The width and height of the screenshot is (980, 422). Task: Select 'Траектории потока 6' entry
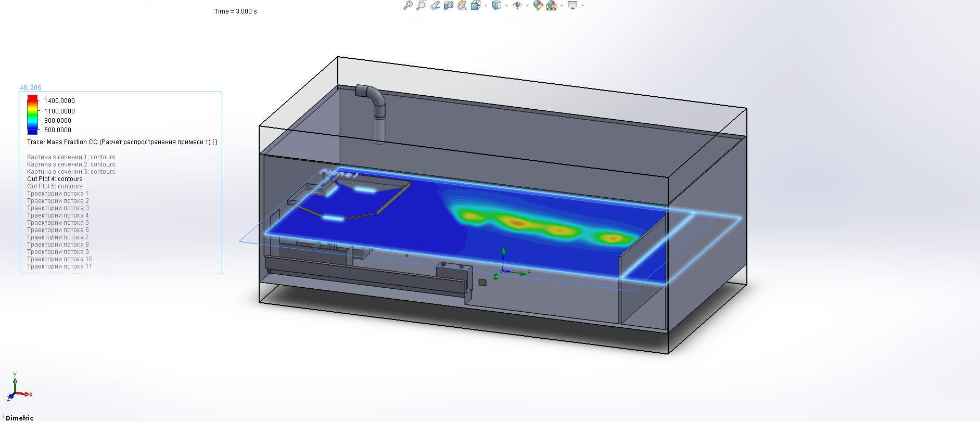pyautogui.click(x=58, y=230)
